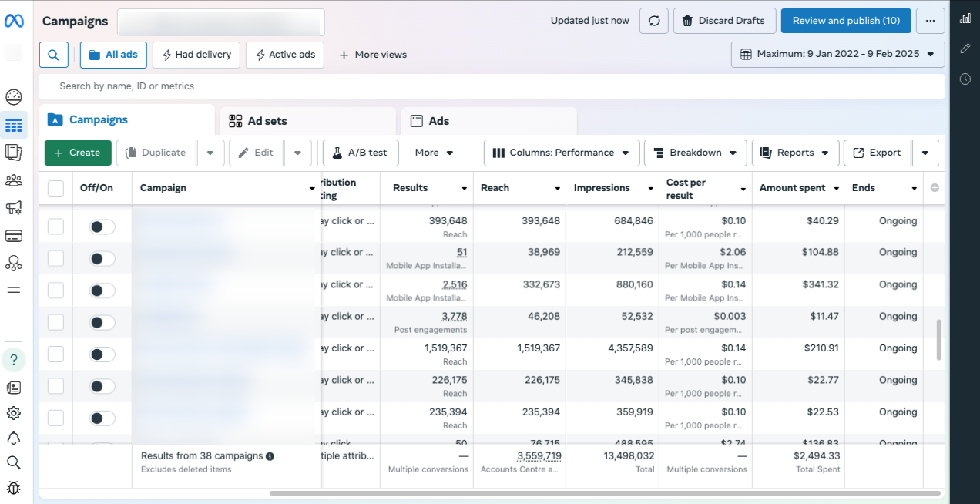Toggle the campaign with 393,648 results on

[102, 227]
